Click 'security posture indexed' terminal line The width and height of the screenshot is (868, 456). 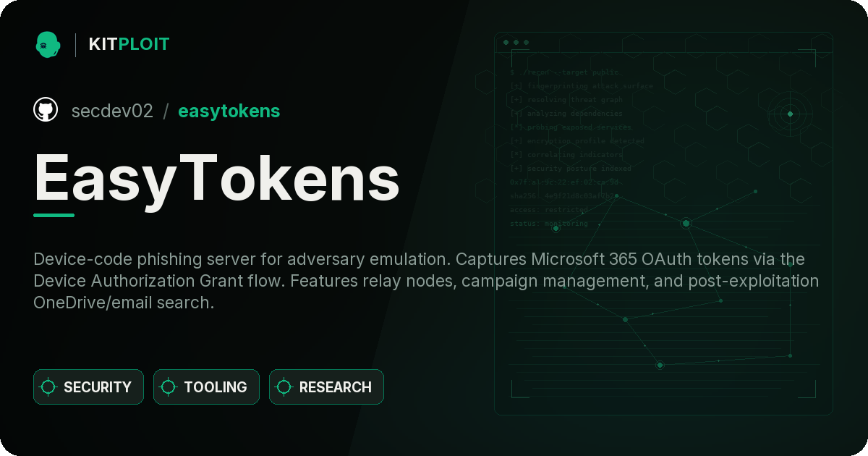[571, 169]
